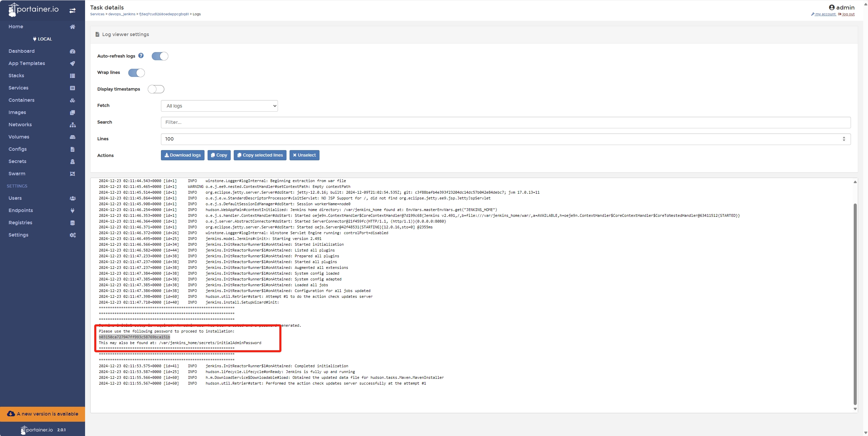
Task: Select Dashboard in the sidebar
Action: (x=21, y=51)
